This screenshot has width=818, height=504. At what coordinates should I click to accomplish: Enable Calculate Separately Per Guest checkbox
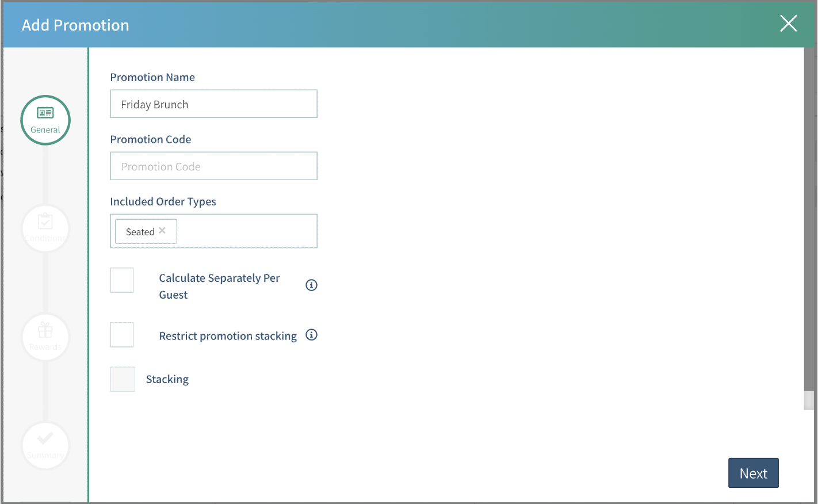pos(122,280)
